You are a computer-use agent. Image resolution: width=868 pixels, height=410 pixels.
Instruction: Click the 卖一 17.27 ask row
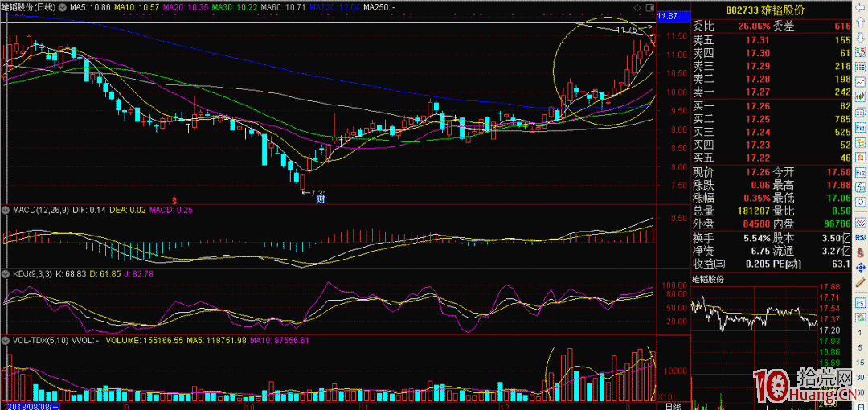point(773,92)
